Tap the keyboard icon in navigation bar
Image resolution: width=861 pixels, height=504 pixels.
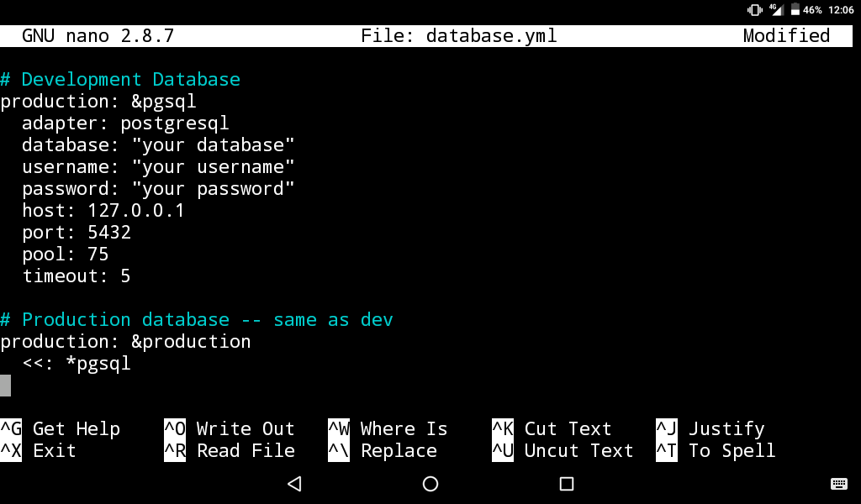tap(837, 484)
